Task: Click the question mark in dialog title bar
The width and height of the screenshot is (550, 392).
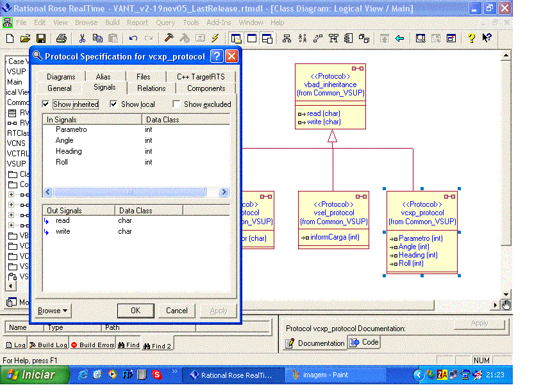Action: tap(217, 56)
